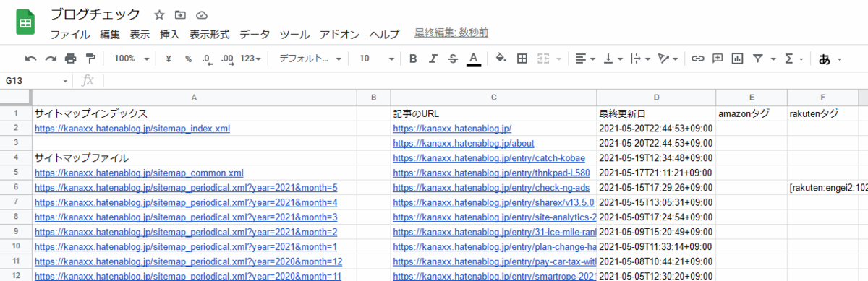Open the zoom 100% dropdown
Screen dimensions: 868x281
point(132,59)
